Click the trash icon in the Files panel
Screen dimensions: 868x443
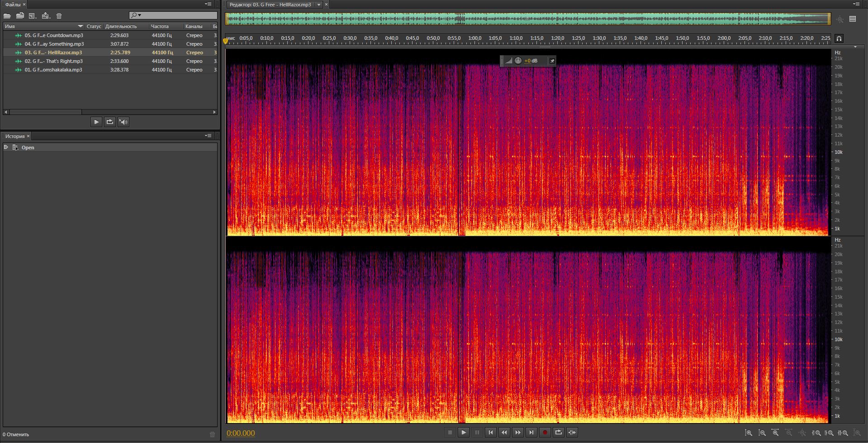tap(59, 16)
